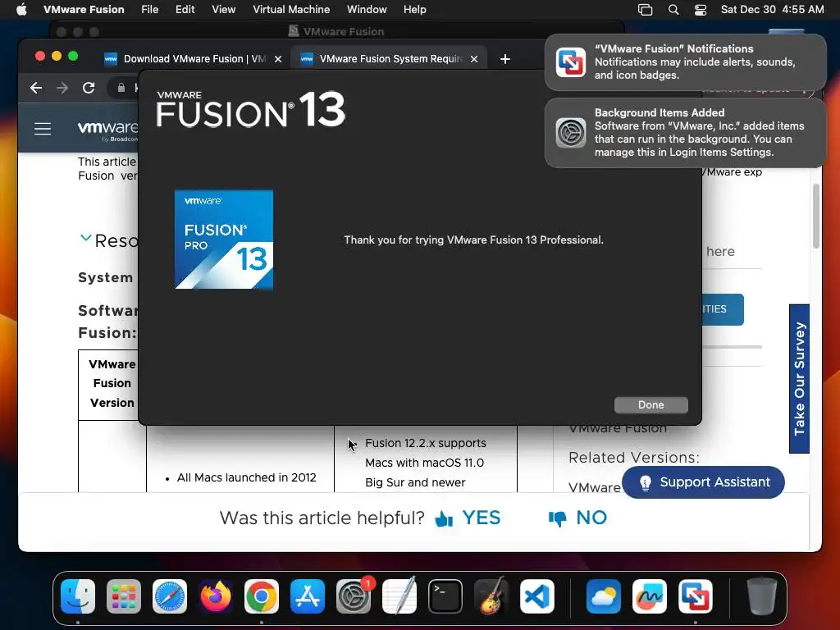
Task: Vote YES for article helpfulness
Action: coord(467,518)
